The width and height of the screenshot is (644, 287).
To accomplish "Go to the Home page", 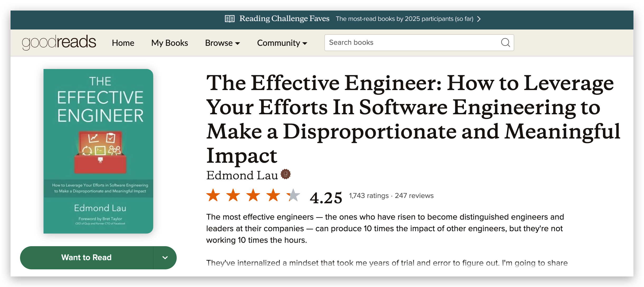I will click(123, 43).
